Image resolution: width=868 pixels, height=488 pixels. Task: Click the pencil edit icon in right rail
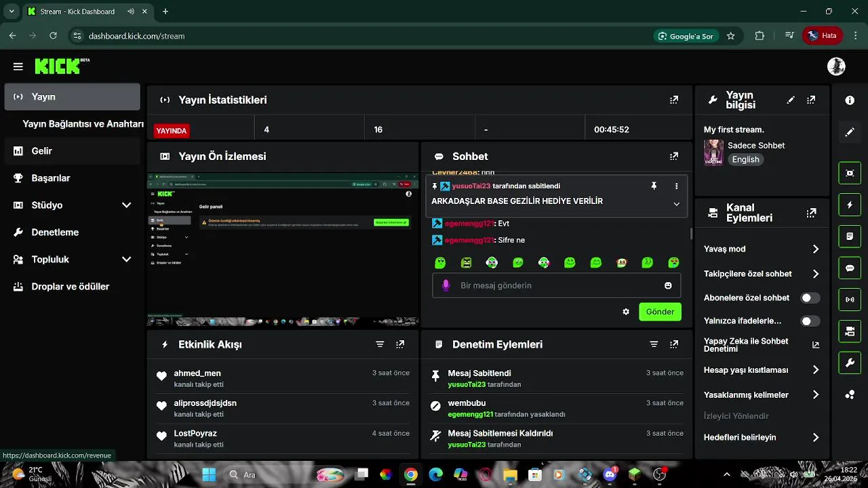point(850,132)
